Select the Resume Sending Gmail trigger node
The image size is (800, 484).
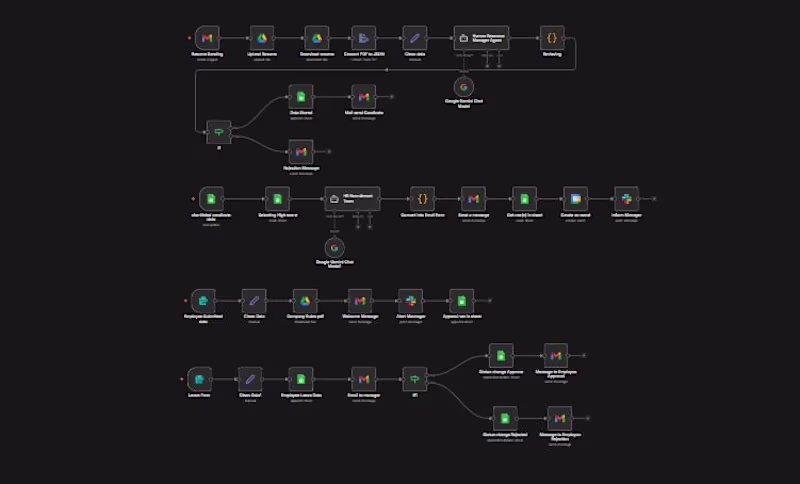[207, 38]
